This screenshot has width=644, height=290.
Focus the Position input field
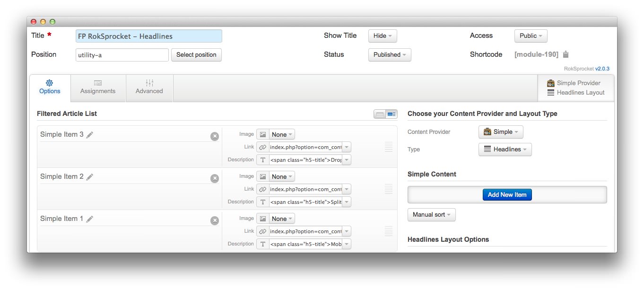point(122,55)
